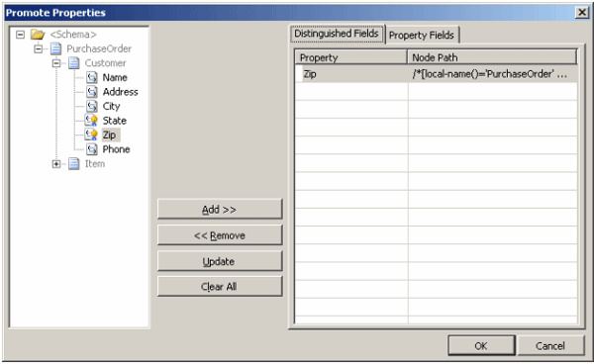Screen dimensions: 594x364
Task: Click the Schema folder icon
Action: tap(38, 35)
